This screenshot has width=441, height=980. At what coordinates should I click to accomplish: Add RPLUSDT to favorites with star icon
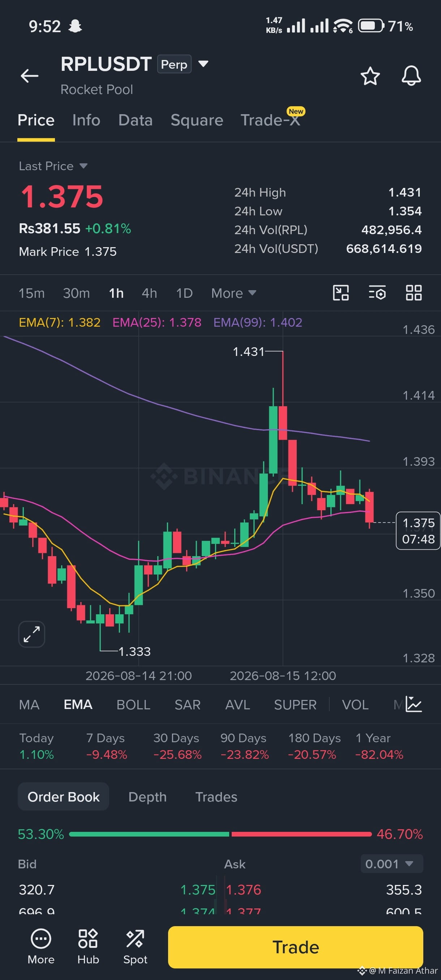370,76
